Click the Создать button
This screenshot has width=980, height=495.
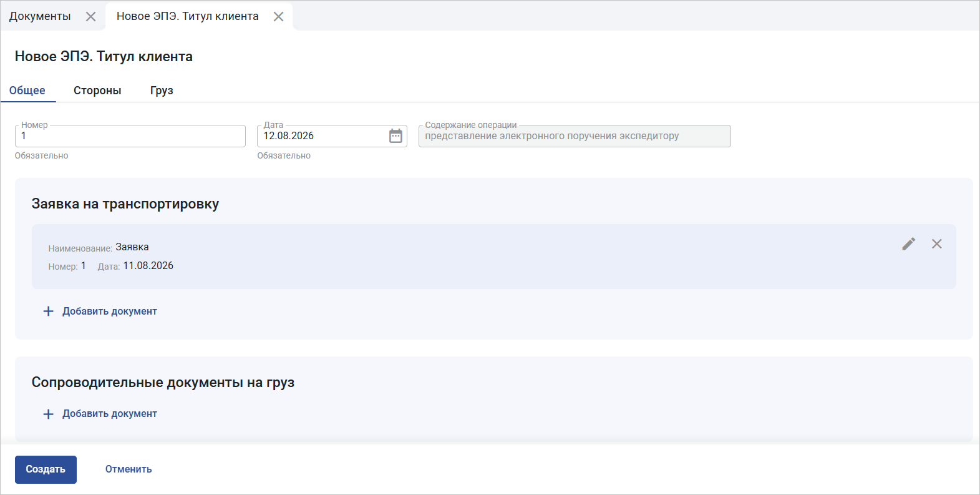(x=46, y=469)
